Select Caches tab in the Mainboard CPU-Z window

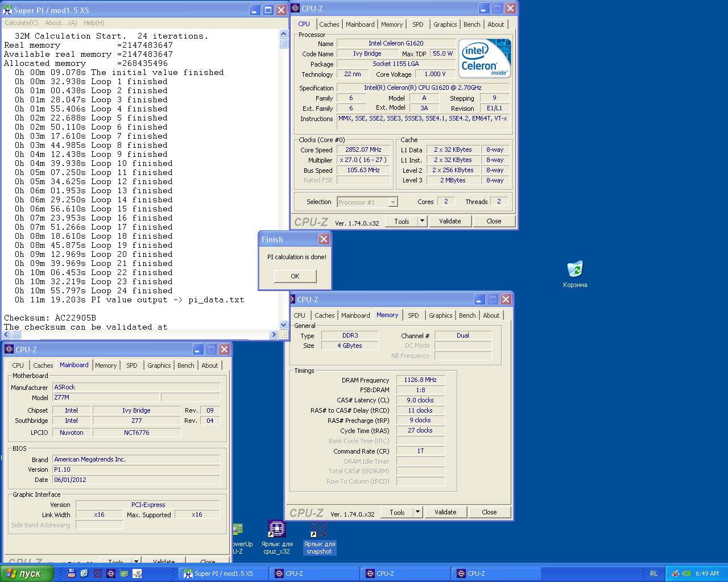[43, 365]
